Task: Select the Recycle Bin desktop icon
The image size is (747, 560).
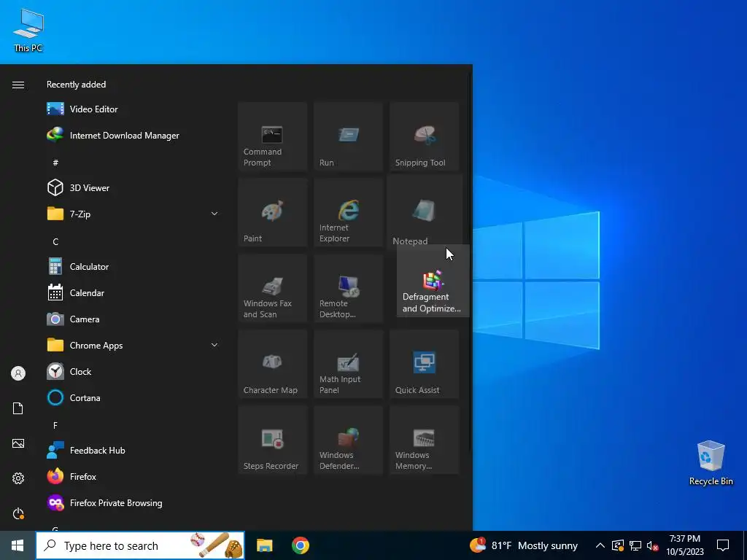Action: click(x=711, y=463)
